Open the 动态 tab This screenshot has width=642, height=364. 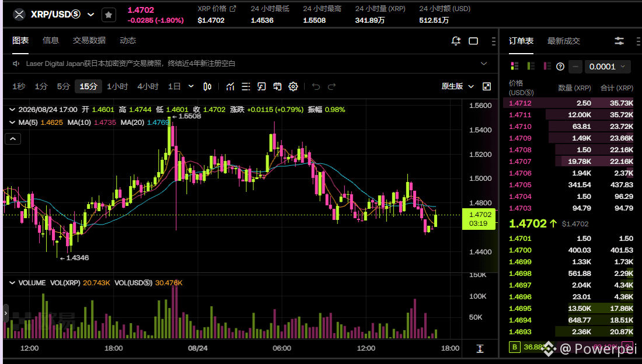click(x=128, y=40)
